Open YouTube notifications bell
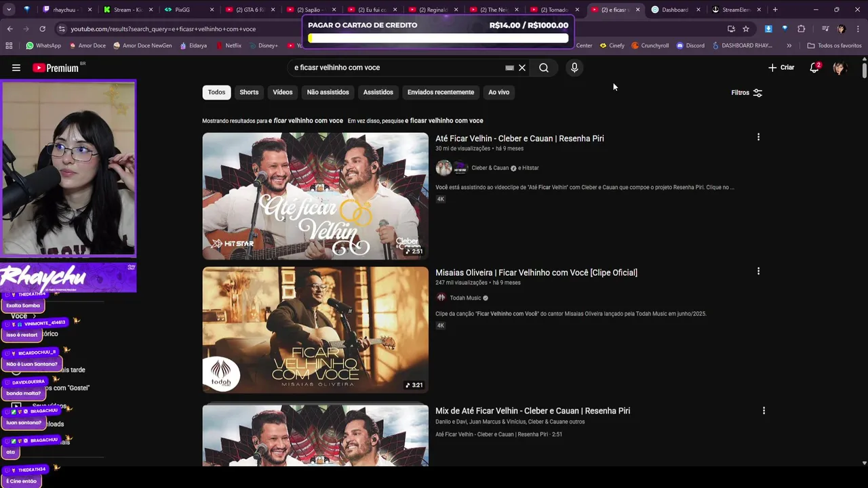 [x=814, y=68]
